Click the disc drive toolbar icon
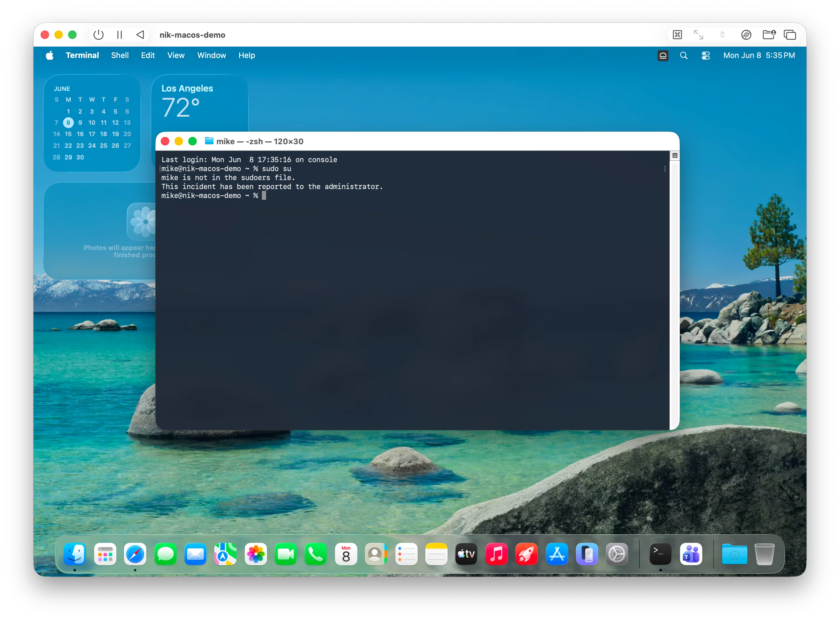Viewport: 840px width, 621px height. [746, 35]
